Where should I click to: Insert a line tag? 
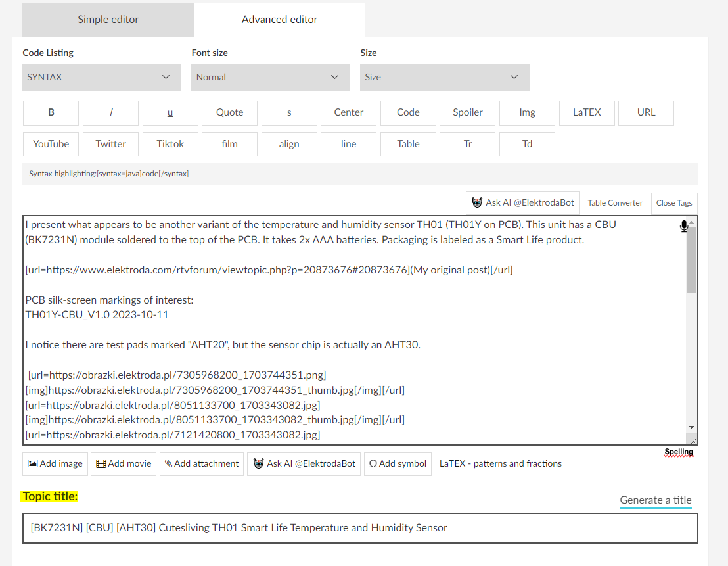(x=349, y=144)
